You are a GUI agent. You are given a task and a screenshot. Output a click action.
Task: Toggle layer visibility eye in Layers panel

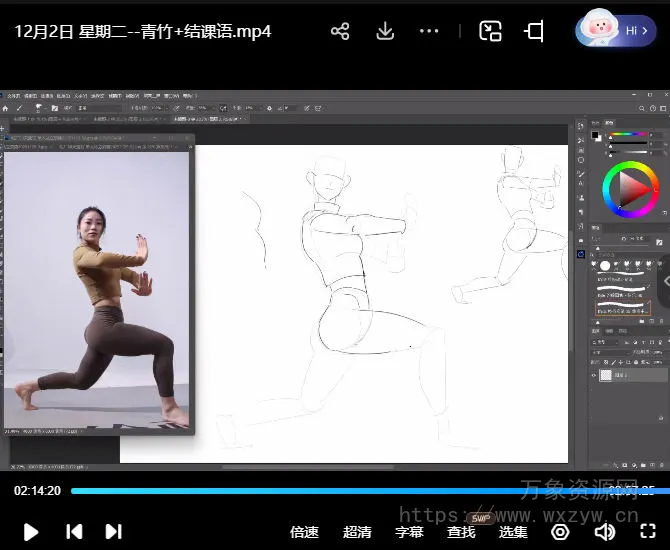[x=595, y=376]
